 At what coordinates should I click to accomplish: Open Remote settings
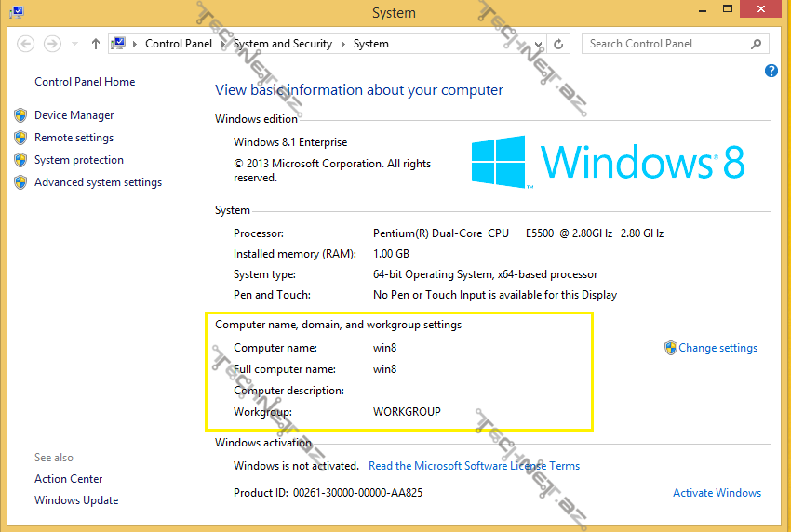tap(74, 138)
